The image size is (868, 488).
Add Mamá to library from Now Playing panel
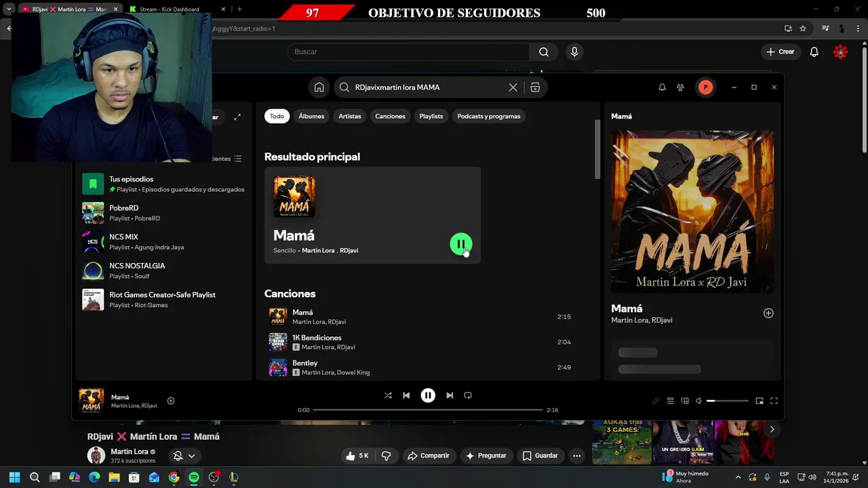(x=768, y=313)
